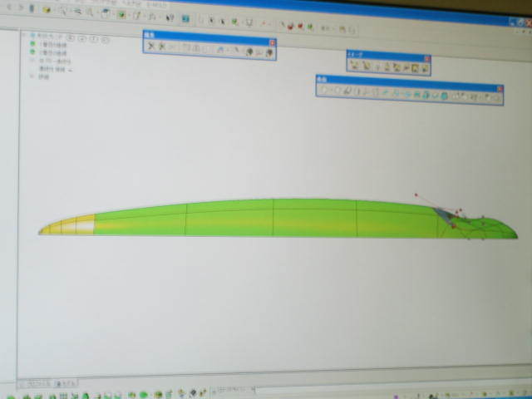This screenshot has width=532, height=399.
Task: Close the edit floating toolbar
Action: coord(273,42)
